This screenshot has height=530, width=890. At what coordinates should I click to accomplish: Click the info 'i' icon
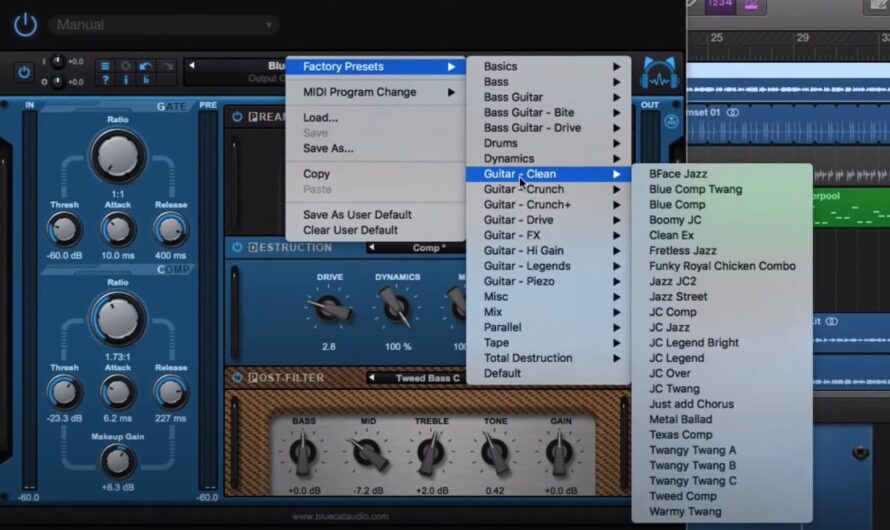pos(125,81)
